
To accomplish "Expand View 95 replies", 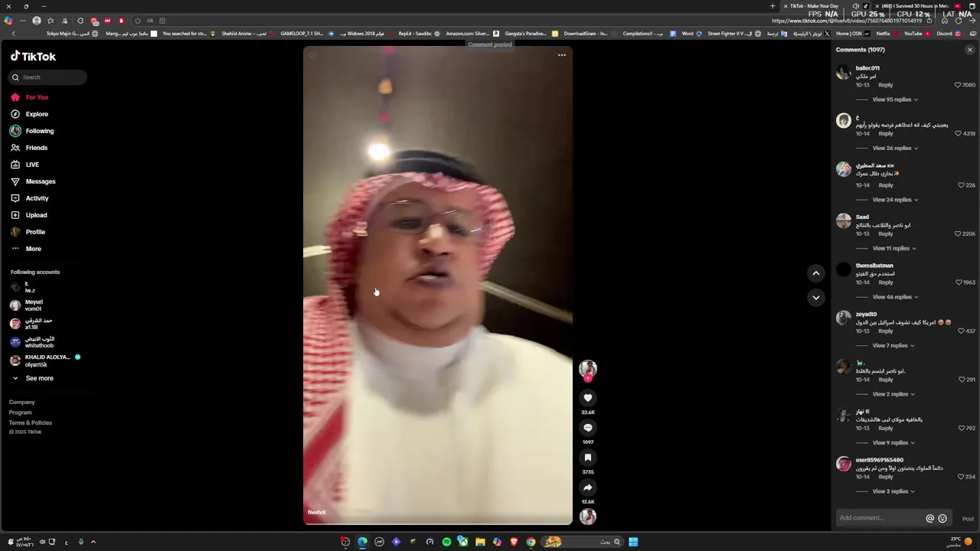I will point(895,99).
